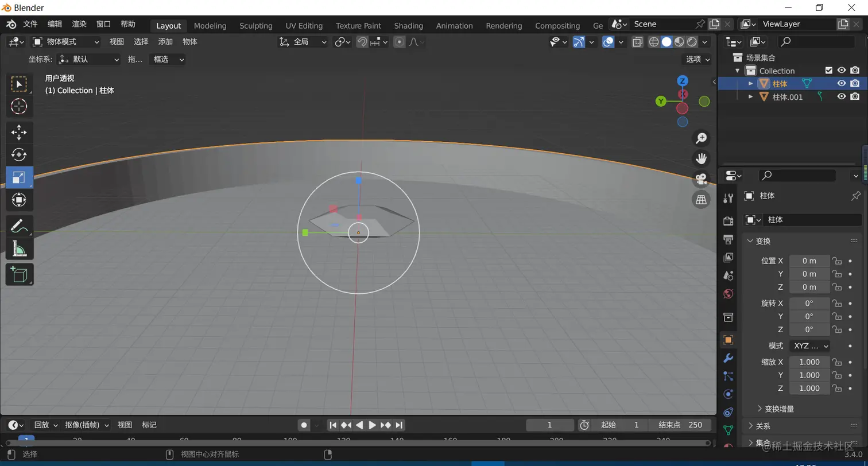Pin the properties panel context

855,196
